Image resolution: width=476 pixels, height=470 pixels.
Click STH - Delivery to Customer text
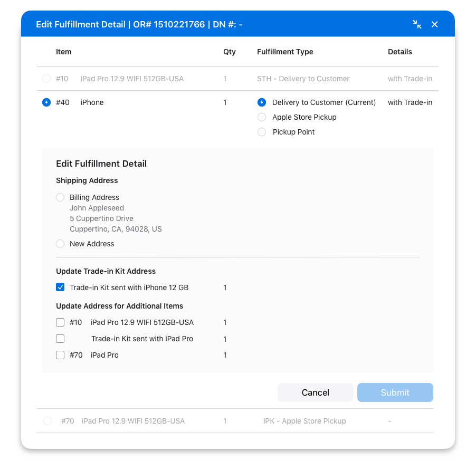tap(303, 79)
